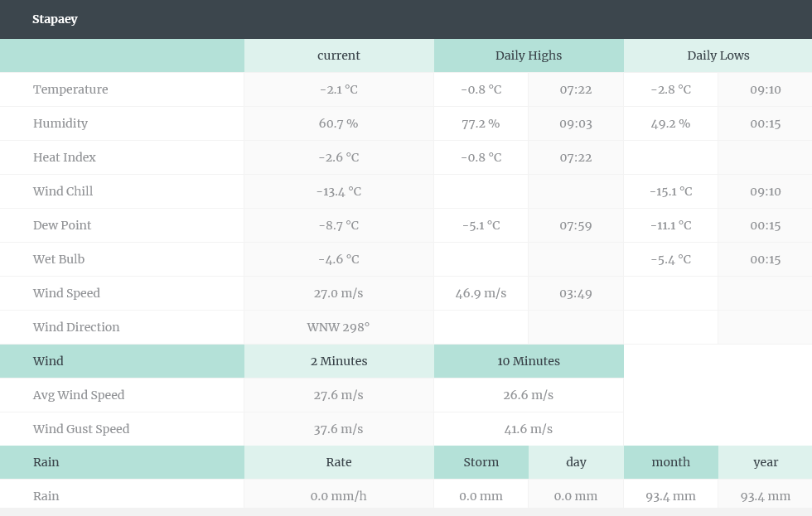Select the 2 Minutes wind header
812x516 pixels.
click(x=339, y=361)
